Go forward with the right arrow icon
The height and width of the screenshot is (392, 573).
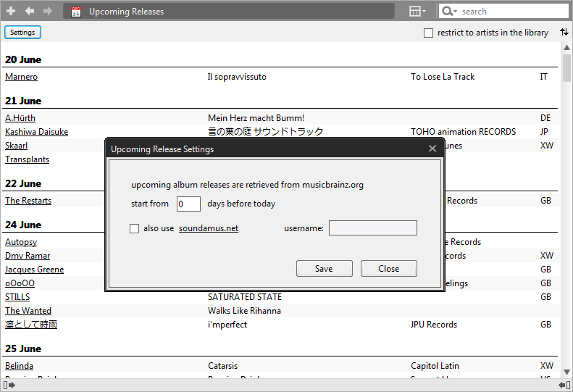48,11
